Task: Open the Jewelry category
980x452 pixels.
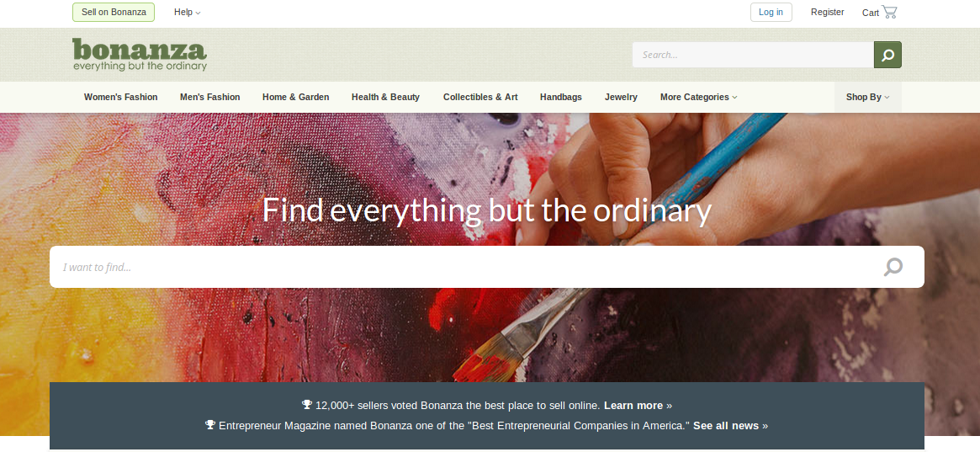Action: (x=622, y=97)
